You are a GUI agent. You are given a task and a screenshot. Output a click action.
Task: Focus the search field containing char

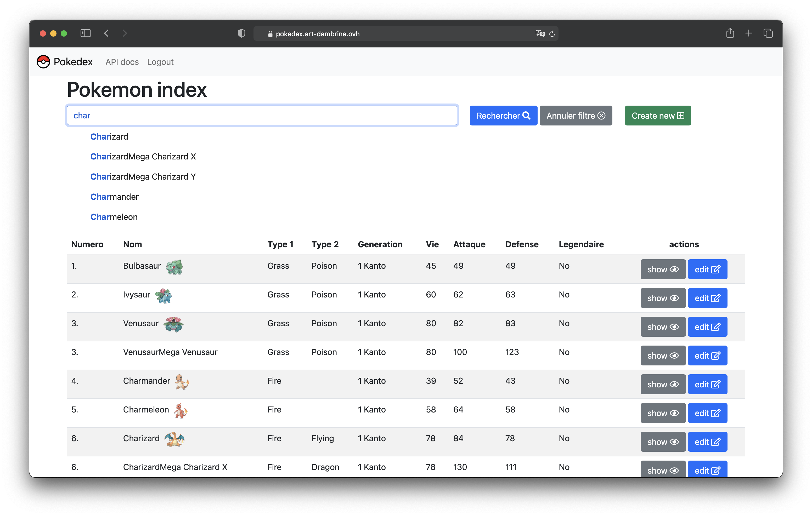(x=262, y=116)
